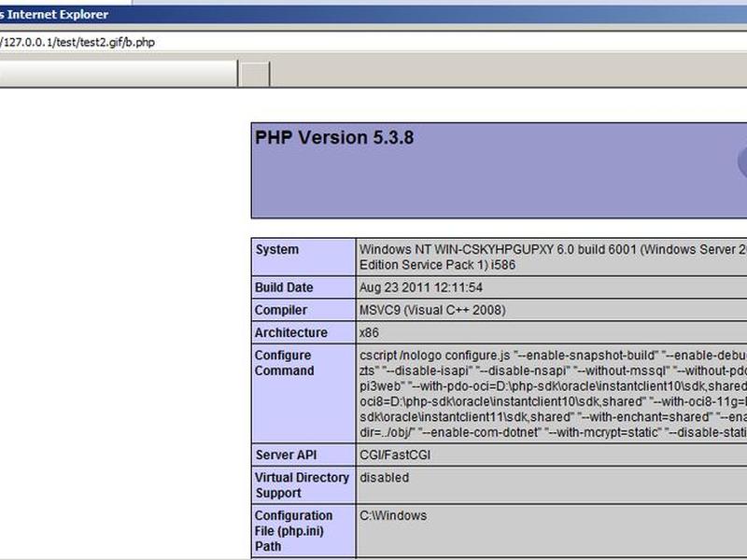Select the C:\Windows path value
This screenshot has height=560, width=747.
coord(393,516)
